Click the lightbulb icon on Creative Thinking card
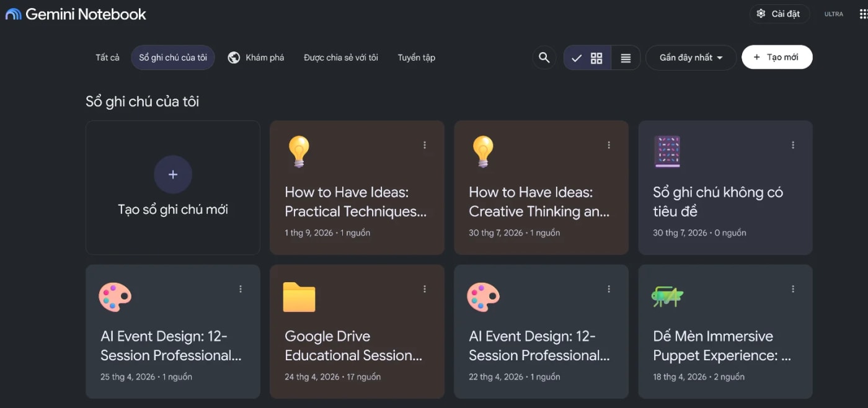Screen dimensions: 868x408 point(483,151)
